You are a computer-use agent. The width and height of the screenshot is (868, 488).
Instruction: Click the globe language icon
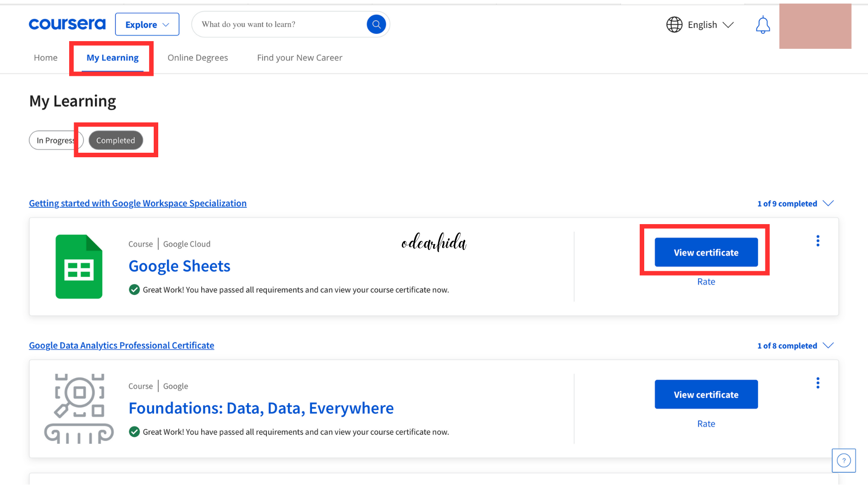pos(674,25)
